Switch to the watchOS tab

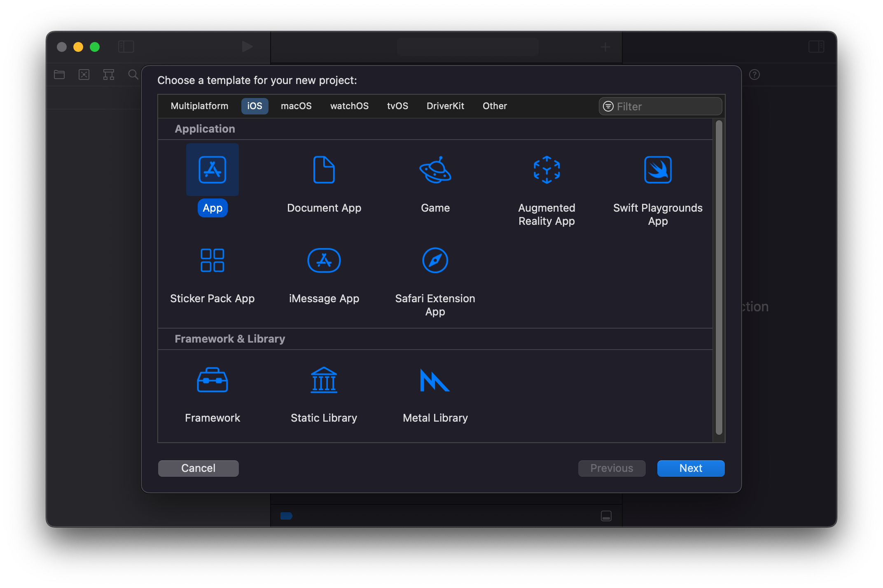(349, 106)
